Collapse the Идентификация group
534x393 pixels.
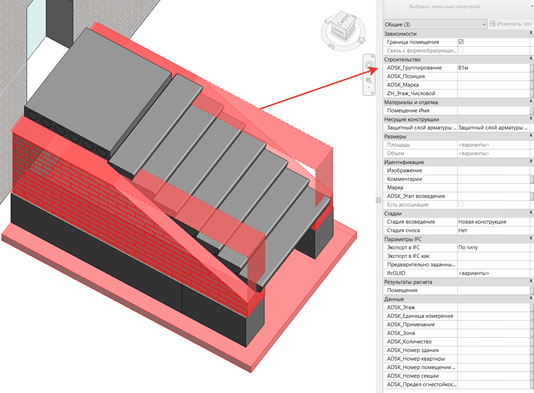pyautogui.click(x=531, y=162)
